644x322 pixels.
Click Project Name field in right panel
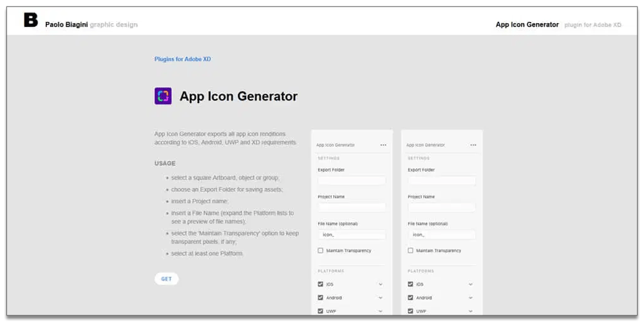point(442,207)
